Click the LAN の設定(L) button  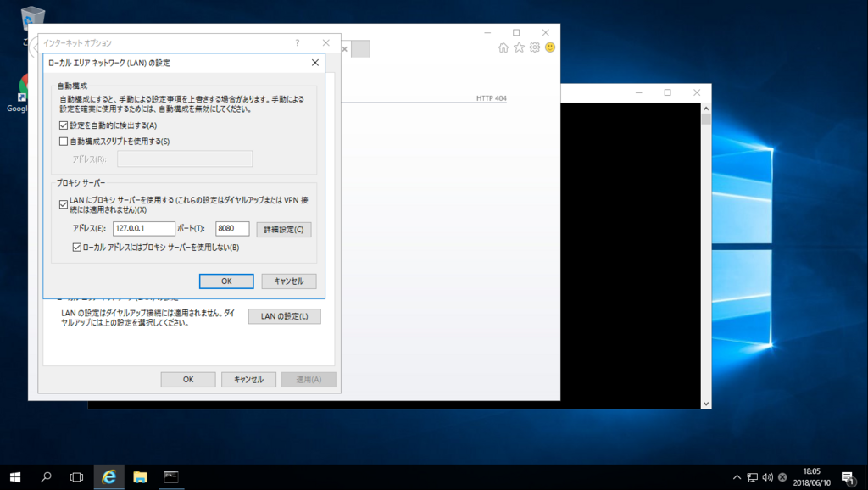(x=283, y=315)
